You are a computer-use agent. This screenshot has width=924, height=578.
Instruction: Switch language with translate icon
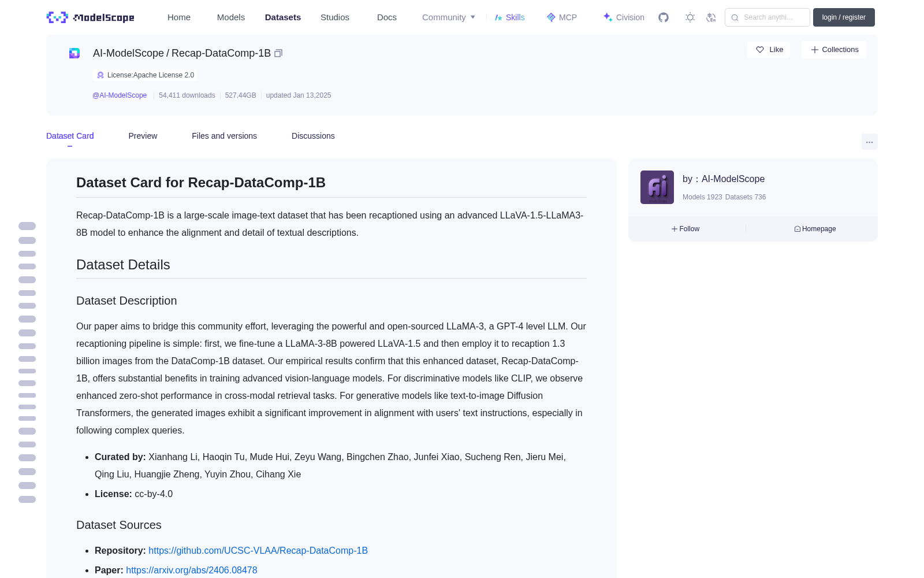click(x=711, y=17)
